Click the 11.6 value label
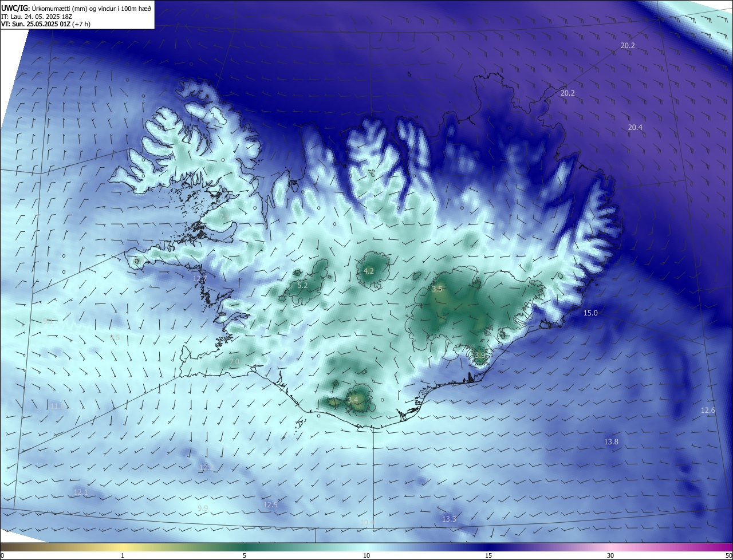The image size is (733, 560). 57,406
